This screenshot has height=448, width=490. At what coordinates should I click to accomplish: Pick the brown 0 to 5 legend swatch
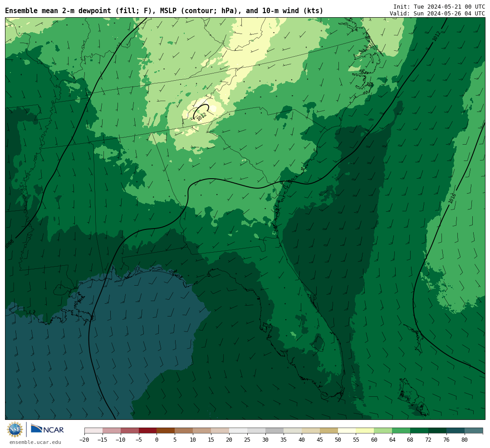pyautogui.click(x=166, y=431)
